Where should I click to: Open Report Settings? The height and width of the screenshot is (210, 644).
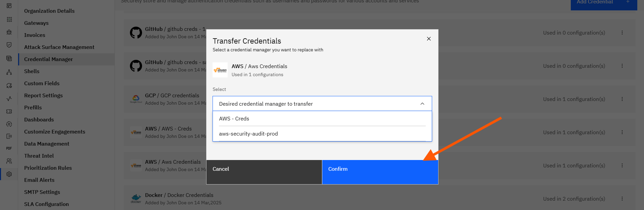point(43,96)
